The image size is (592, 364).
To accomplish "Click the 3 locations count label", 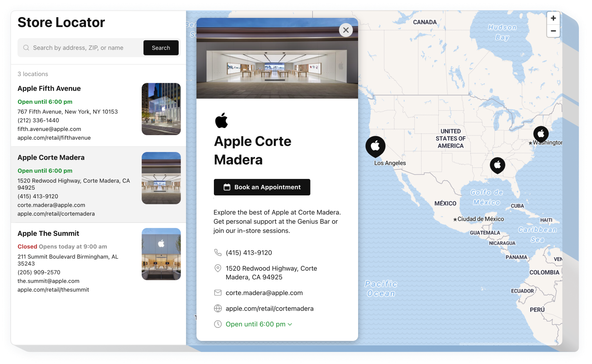I will [x=33, y=74].
